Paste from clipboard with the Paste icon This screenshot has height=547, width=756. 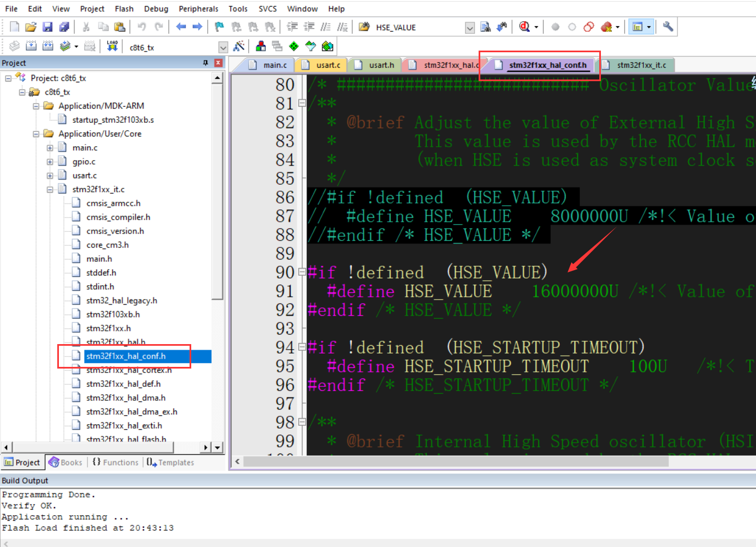pos(120,27)
